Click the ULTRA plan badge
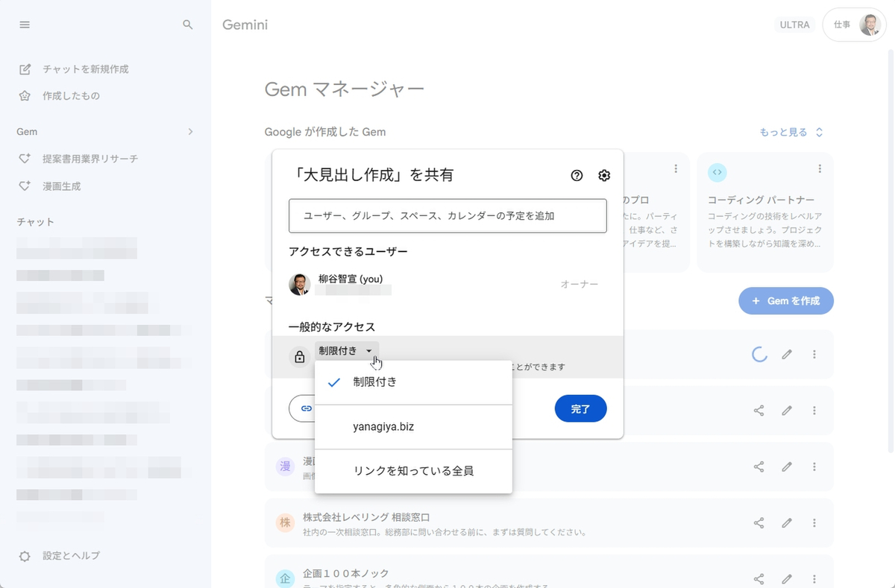This screenshot has width=895, height=588. [795, 25]
